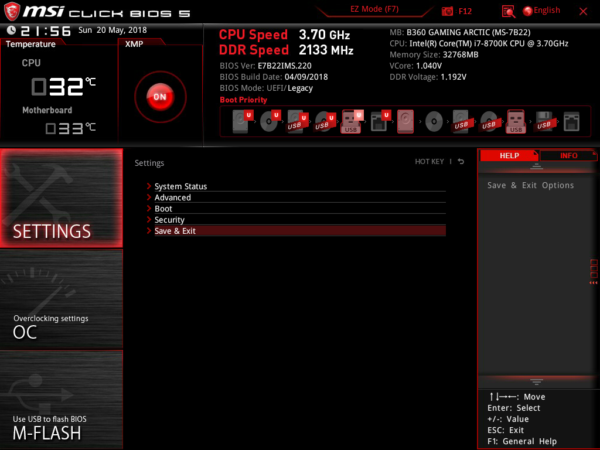Click the globe icon next to English
This screenshot has height=450, width=600.
tap(527, 11)
